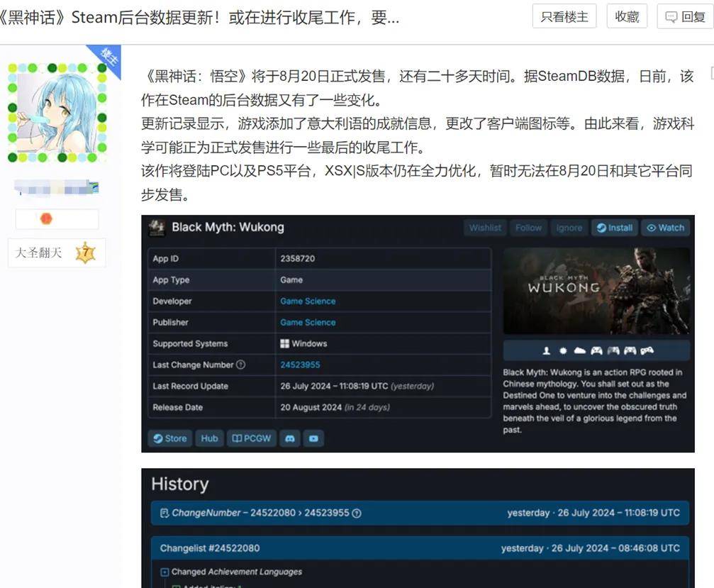
Task: Click the help icon after 24523955 in History
Action: click(357, 514)
